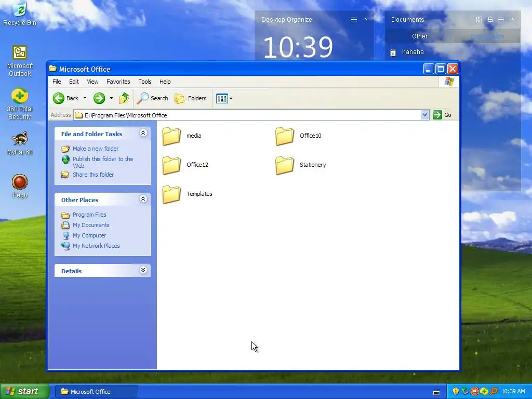Open My Network Places link

point(96,246)
